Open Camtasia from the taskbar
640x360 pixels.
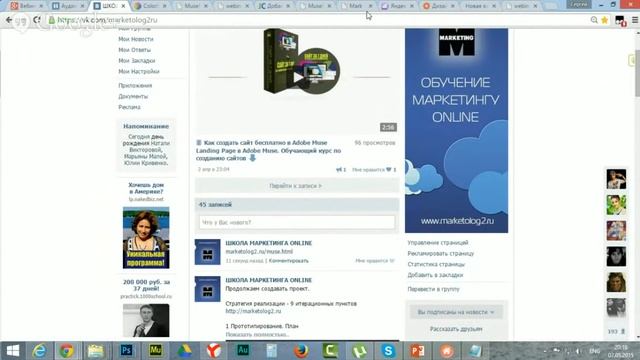click(x=330, y=351)
